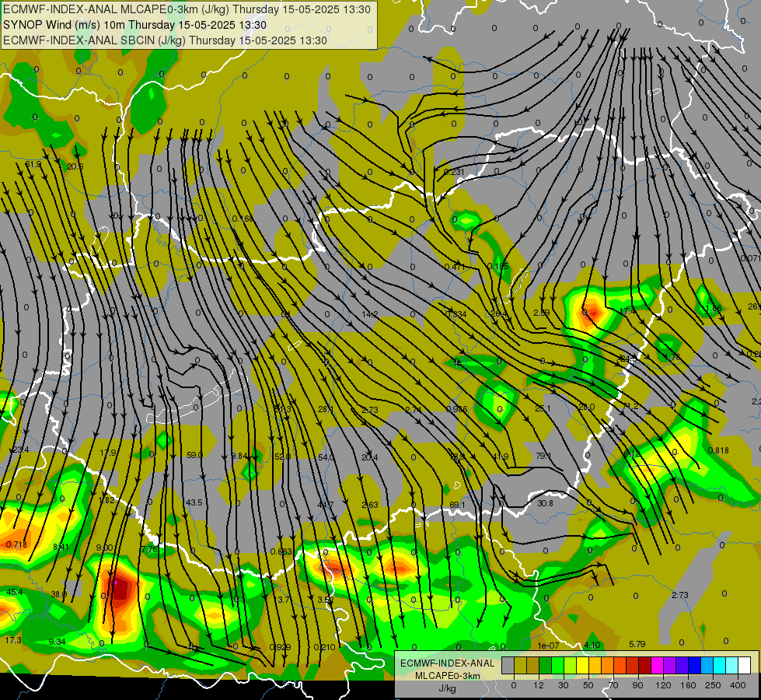761x700 pixels.
Task: Click the map value 17.3
Action: click(x=13, y=640)
